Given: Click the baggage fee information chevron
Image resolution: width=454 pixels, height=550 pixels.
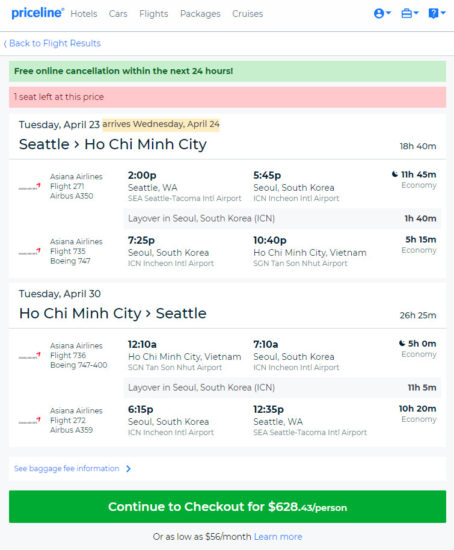Looking at the screenshot, I should click(128, 469).
